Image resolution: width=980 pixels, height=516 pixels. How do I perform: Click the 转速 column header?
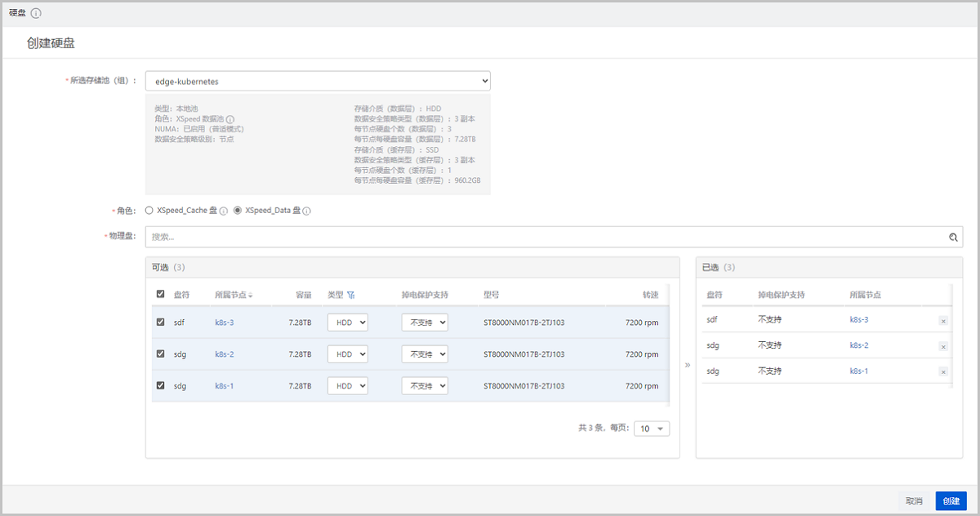(x=650, y=295)
